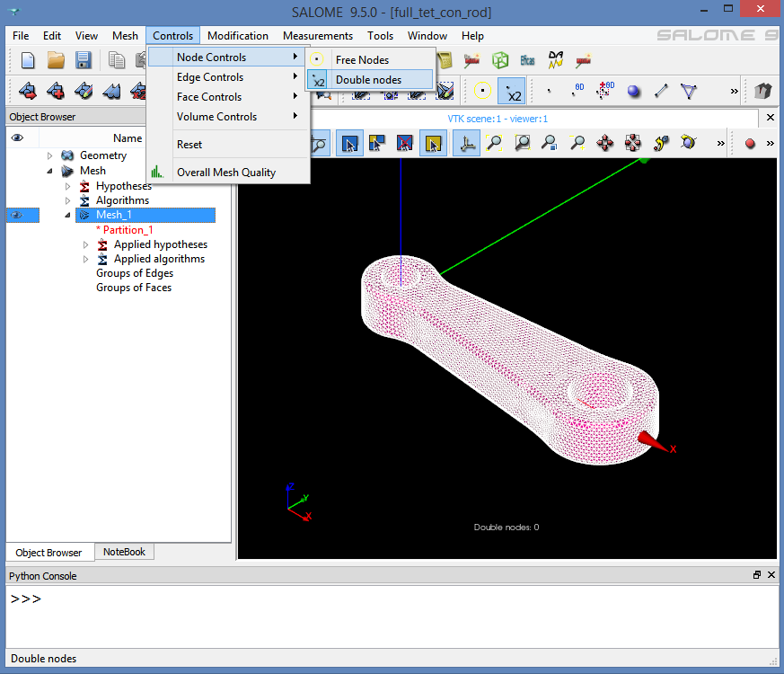Toggle the Double nodes toolbar button

tap(511, 91)
